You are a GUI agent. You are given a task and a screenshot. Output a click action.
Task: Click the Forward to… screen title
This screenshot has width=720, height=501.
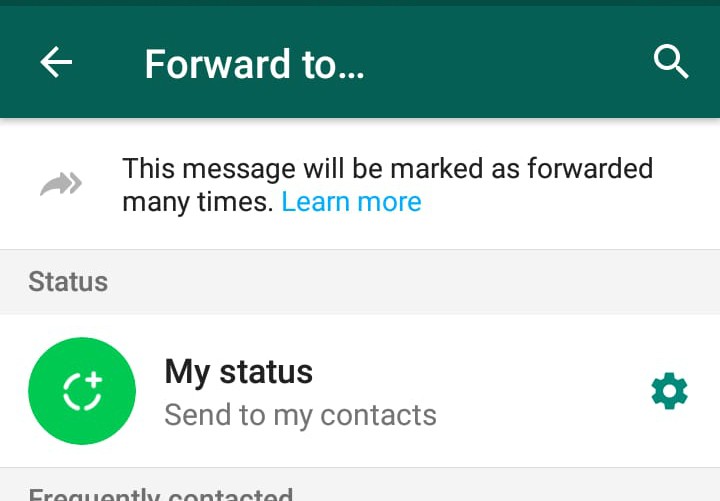pos(255,64)
